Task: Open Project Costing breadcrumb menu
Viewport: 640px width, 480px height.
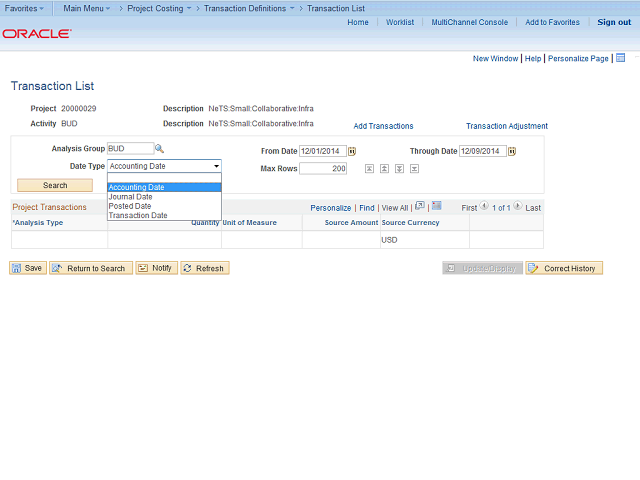Action: [x=159, y=8]
